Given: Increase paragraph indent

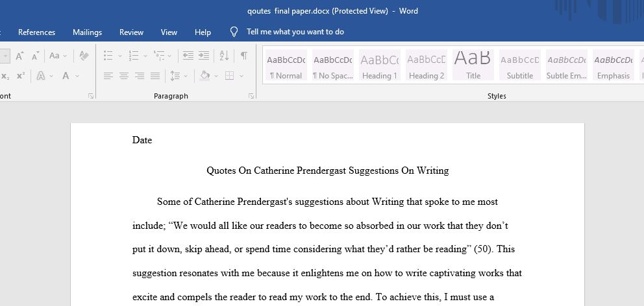Looking at the screenshot, I should click(204, 56).
